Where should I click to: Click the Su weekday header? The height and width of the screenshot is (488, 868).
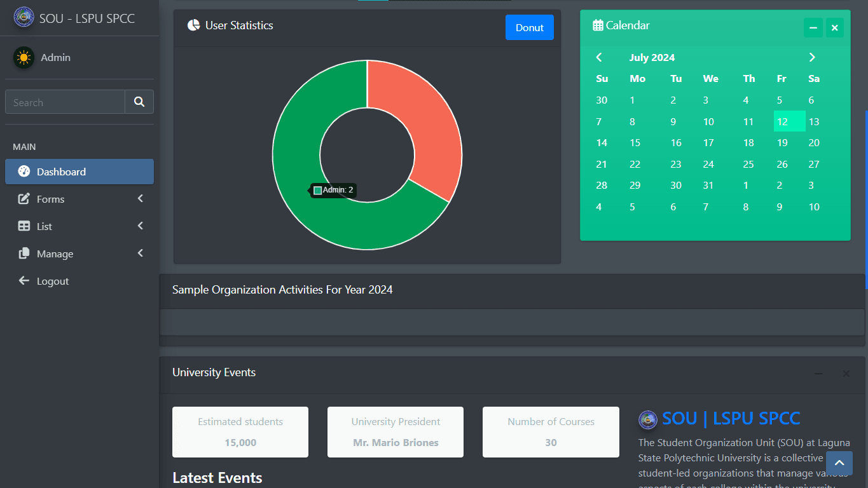point(602,79)
